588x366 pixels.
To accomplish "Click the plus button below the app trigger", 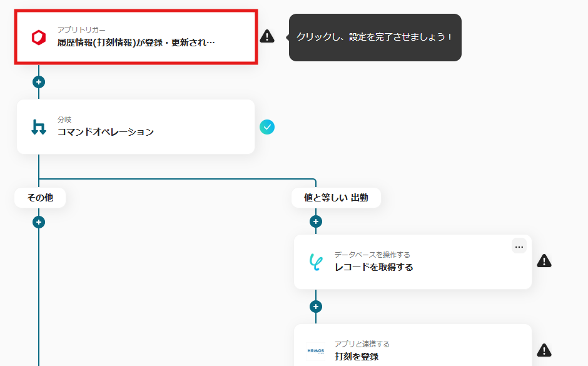I will pyautogui.click(x=39, y=81).
